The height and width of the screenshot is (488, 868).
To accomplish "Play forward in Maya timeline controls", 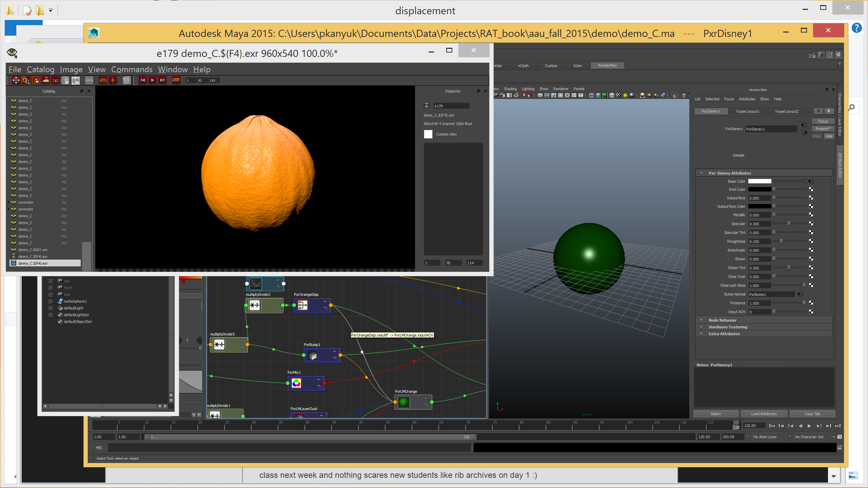I will tap(809, 426).
